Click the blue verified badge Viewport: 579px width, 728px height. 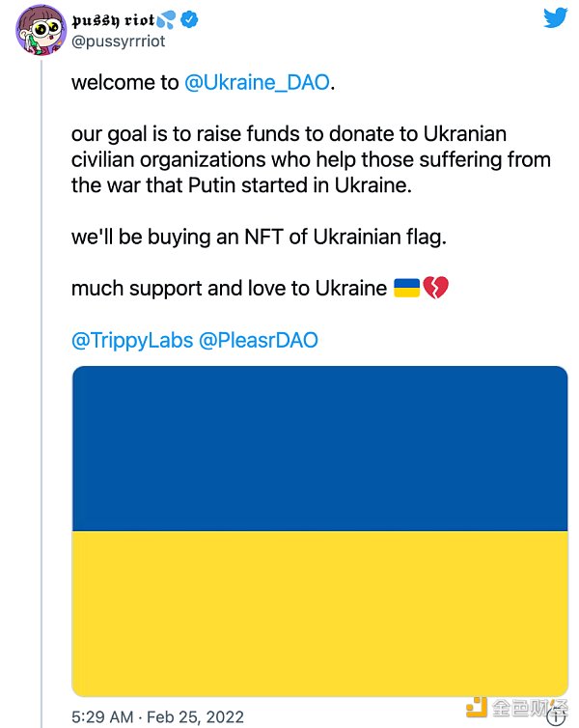click(x=191, y=20)
